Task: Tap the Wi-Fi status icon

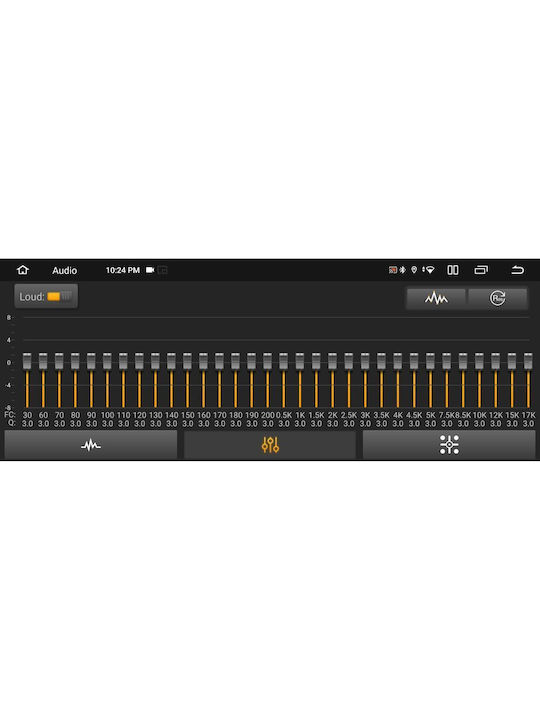Action: [430, 270]
